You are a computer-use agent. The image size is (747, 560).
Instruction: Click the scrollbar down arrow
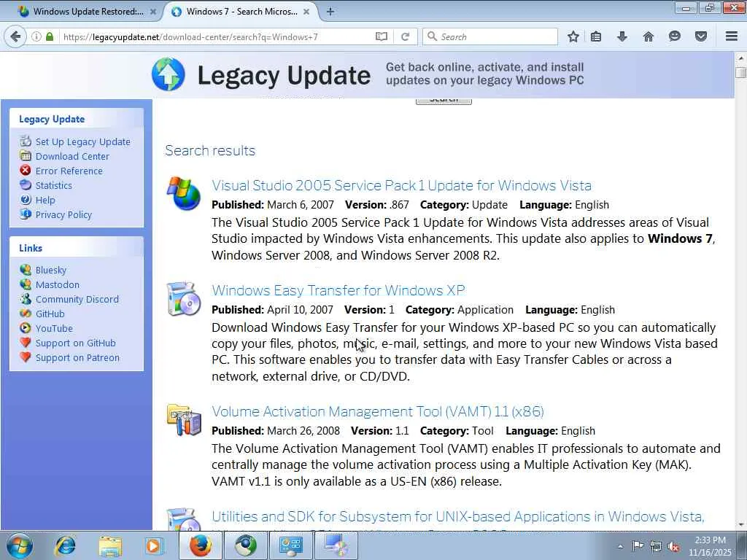tap(740, 524)
